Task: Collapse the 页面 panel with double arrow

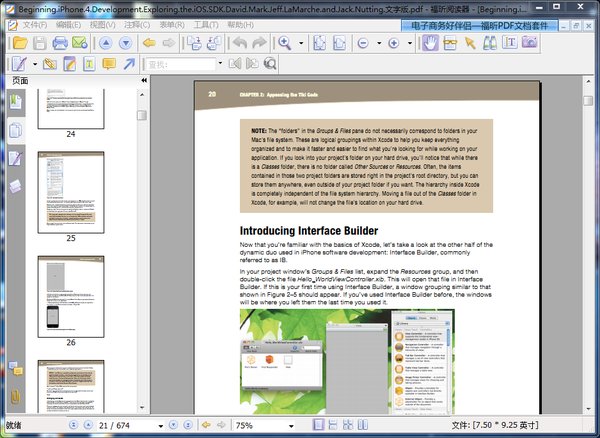Action: pos(144,80)
